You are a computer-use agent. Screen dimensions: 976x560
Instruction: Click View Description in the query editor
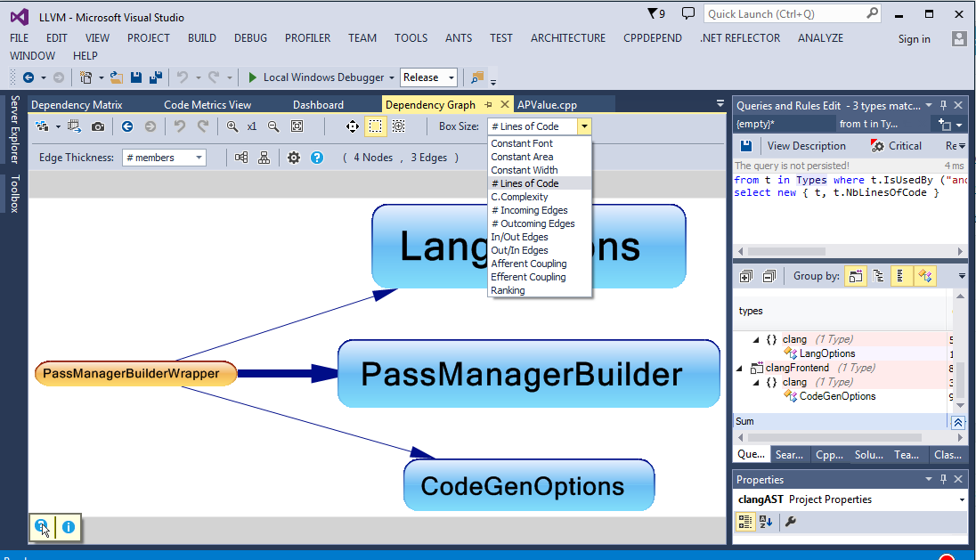click(x=806, y=146)
